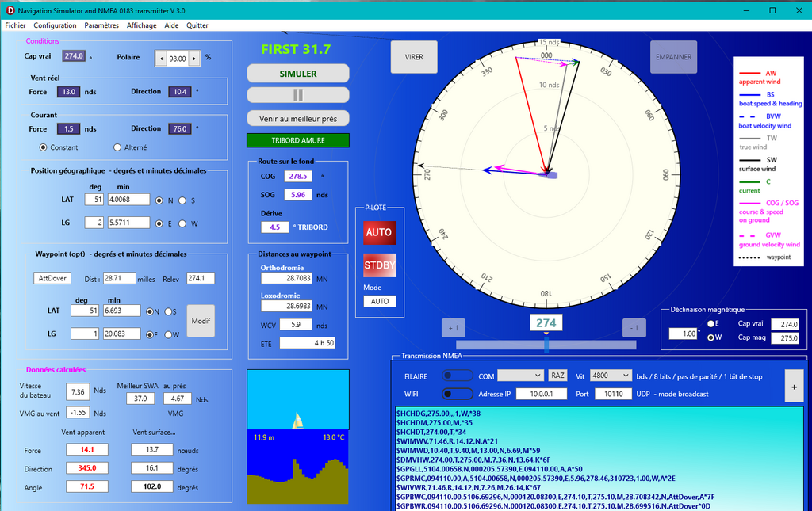Click the sailboat depth profile image
Screen dimensions: 812x511
pyautogui.click(x=298, y=437)
